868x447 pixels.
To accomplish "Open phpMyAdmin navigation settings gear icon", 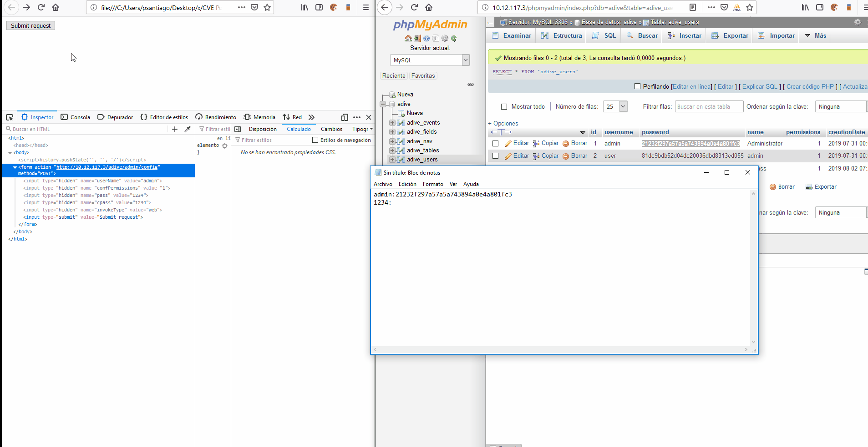I will pyautogui.click(x=445, y=39).
